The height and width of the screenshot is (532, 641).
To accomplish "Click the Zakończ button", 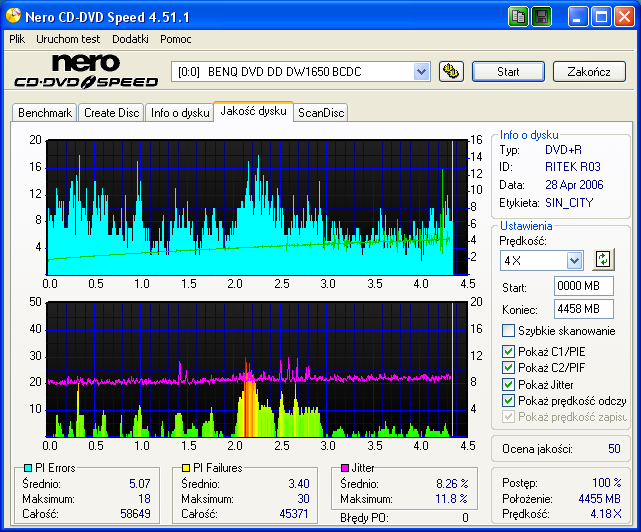I will [589, 72].
